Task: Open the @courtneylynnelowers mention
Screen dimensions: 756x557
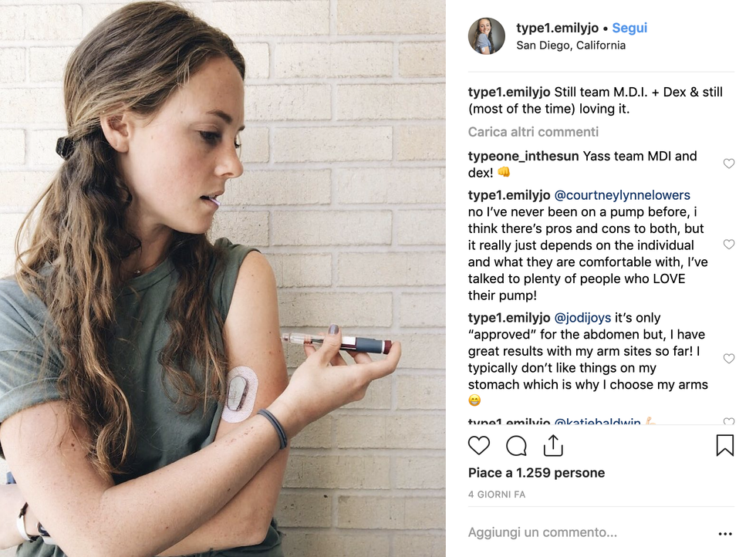Action: [x=621, y=195]
